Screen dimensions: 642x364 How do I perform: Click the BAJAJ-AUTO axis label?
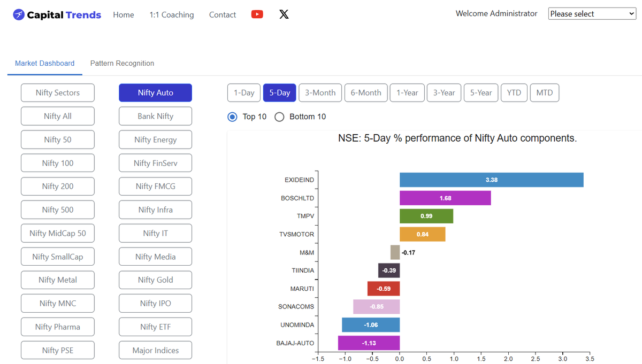pyautogui.click(x=295, y=343)
